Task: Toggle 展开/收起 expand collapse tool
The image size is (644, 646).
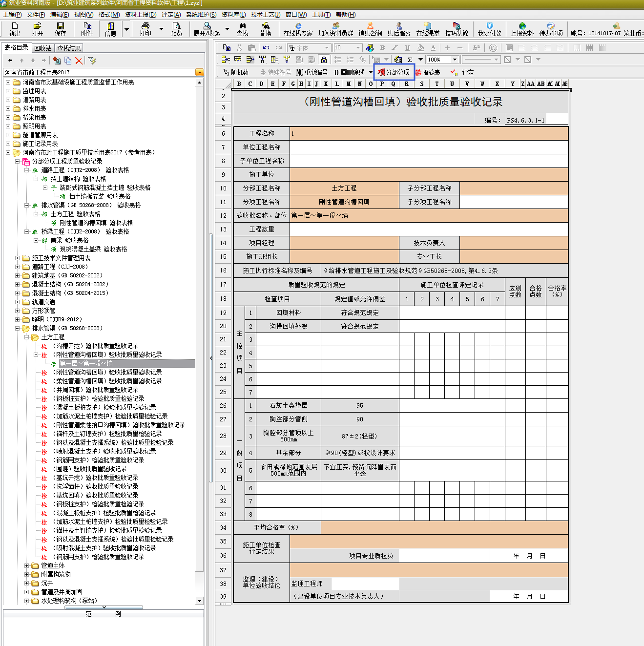Action: [207, 29]
